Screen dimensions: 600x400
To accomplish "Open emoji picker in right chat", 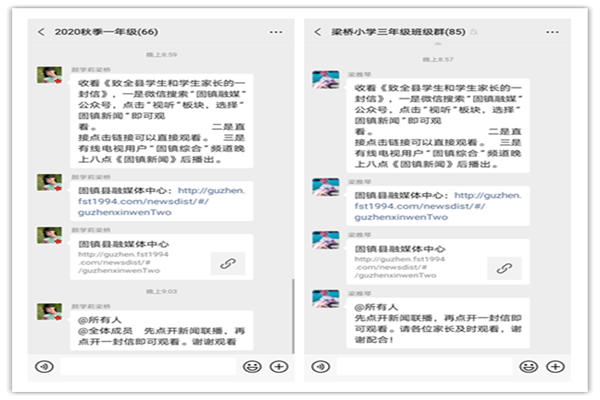I will [529, 366].
